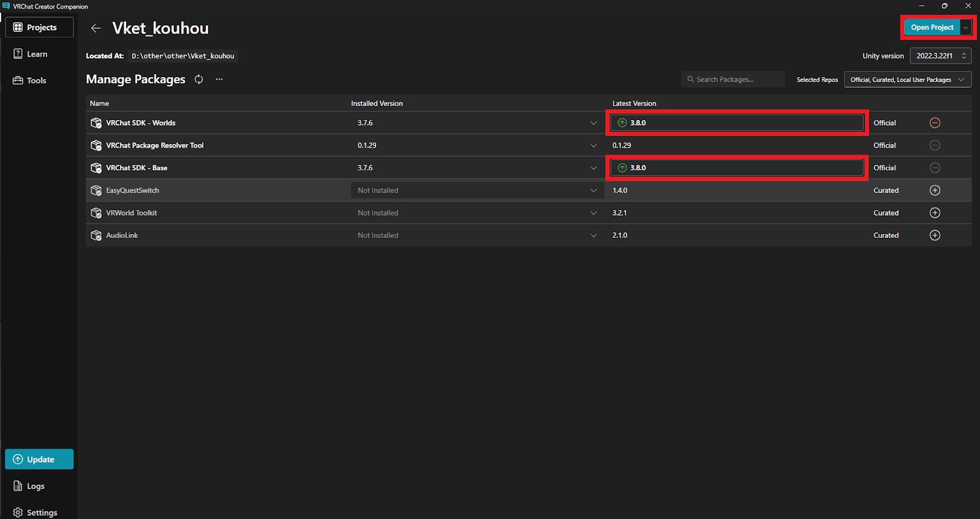Add VRWorld Toolkit with the plus icon

[x=935, y=213]
